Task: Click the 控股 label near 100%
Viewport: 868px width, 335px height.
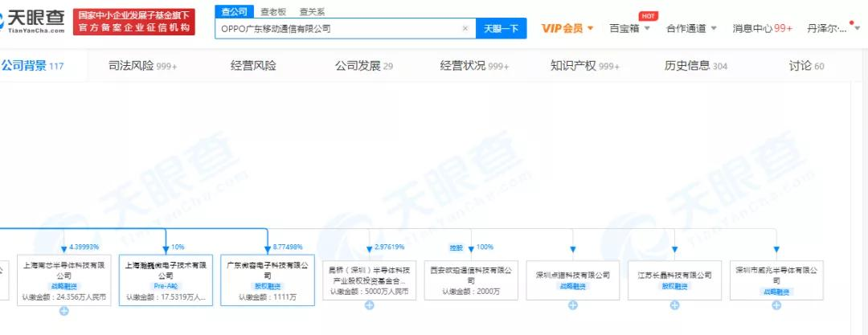Action: tap(457, 247)
